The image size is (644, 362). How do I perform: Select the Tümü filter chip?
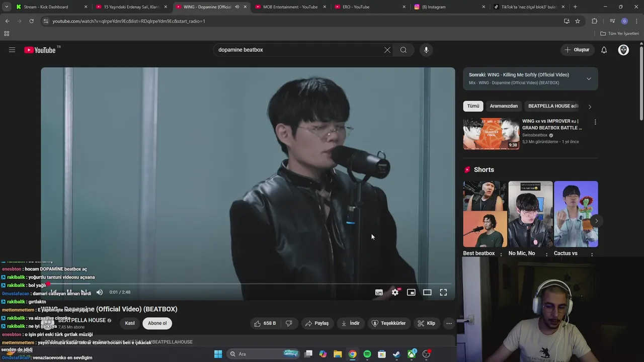(x=473, y=106)
